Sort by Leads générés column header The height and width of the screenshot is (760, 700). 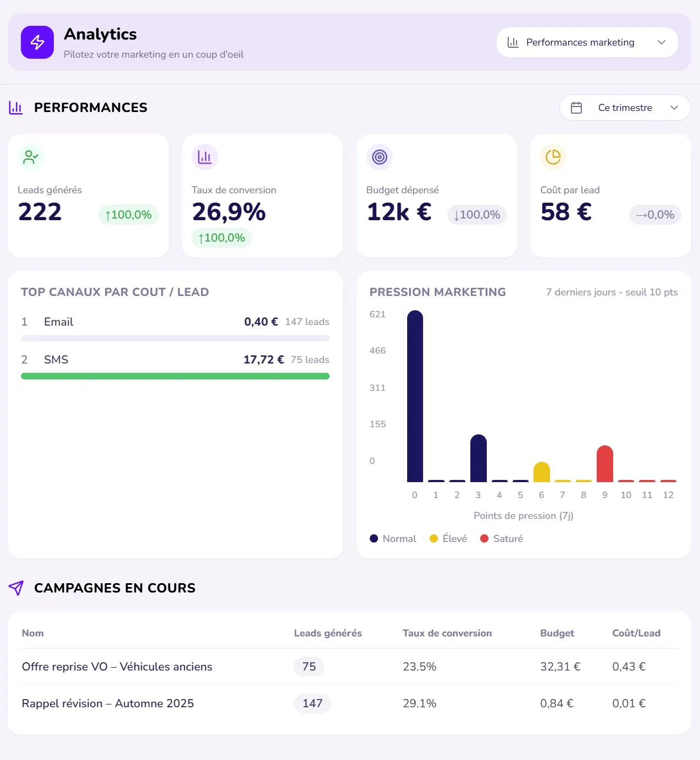click(328, 633)
